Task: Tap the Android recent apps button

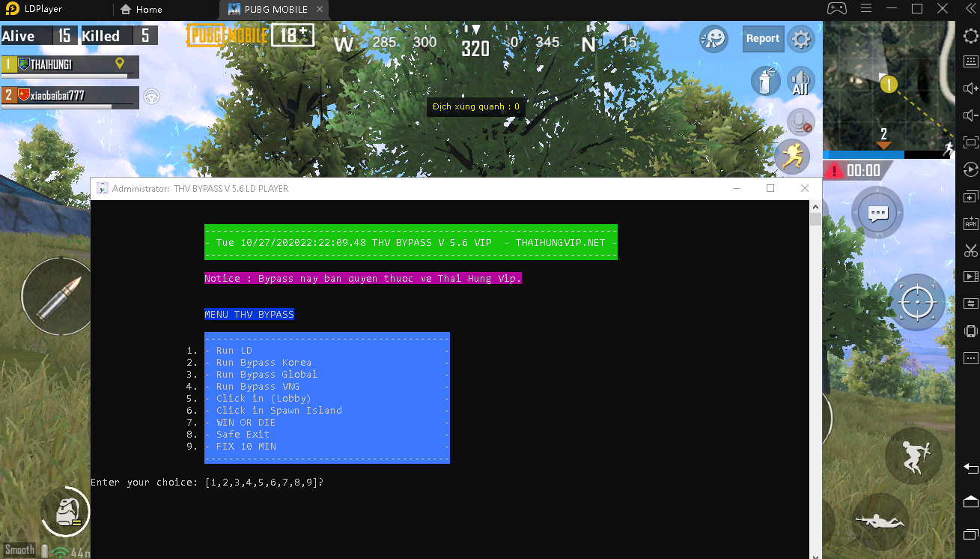Action: (x=970, y=534)
